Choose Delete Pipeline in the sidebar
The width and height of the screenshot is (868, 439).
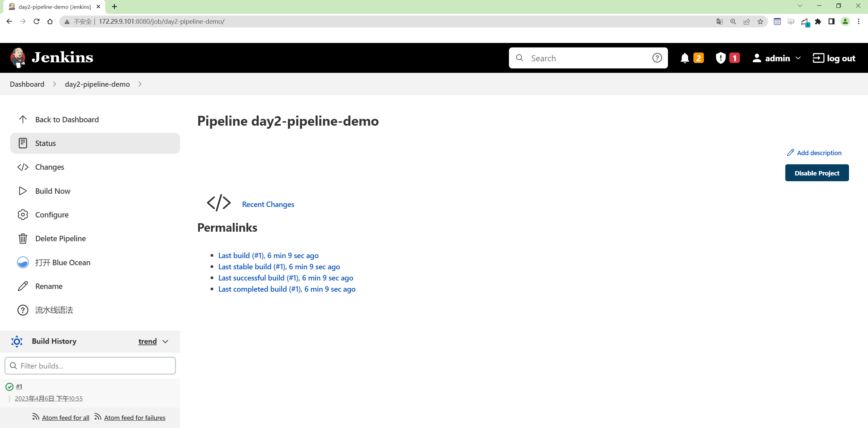pos(95,238)
